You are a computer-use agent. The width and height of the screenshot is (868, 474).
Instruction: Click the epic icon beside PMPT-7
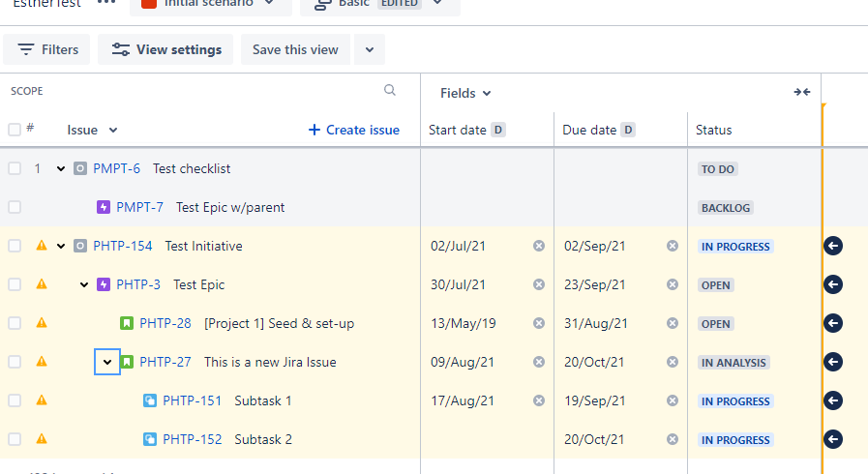tap(104, 207)
